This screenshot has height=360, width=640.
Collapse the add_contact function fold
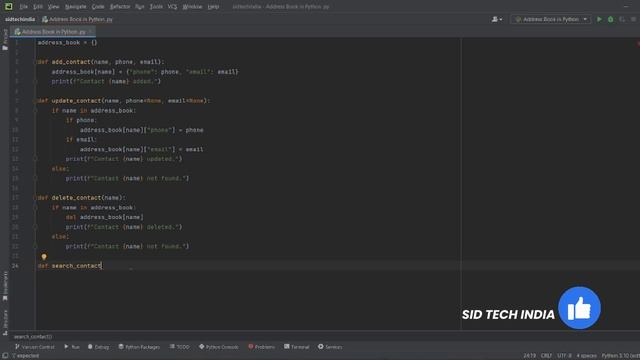(x=36, y=62)
